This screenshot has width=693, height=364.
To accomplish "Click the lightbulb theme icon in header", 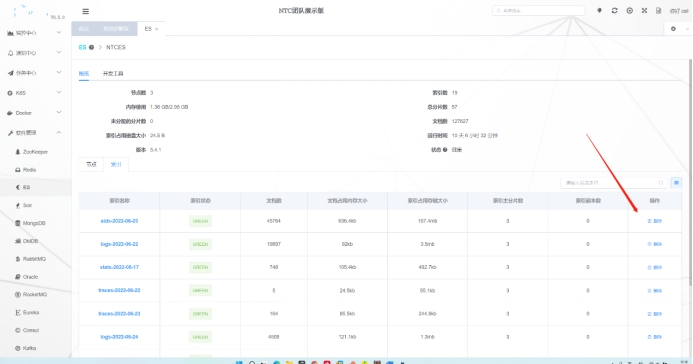I will (599, 11).
